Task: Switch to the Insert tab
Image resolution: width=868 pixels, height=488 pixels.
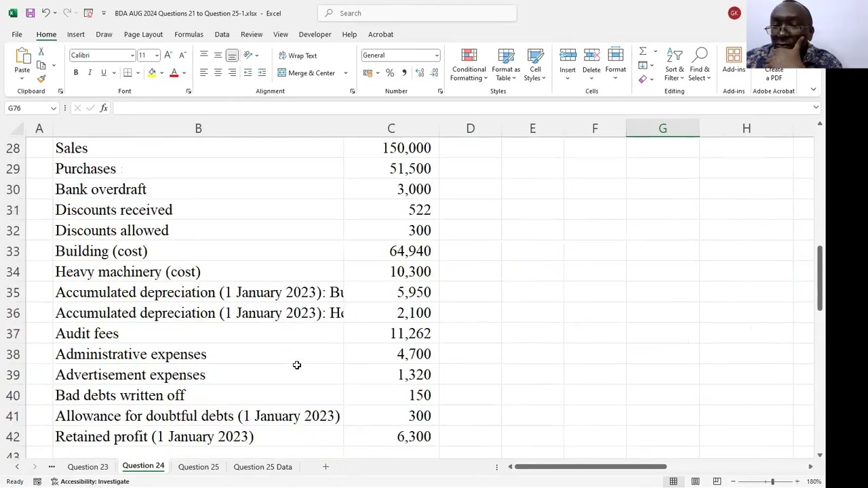Action: tap(76, 34)
